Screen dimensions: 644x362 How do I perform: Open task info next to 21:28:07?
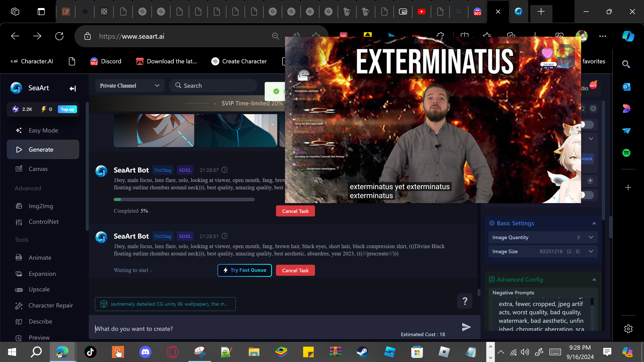coord(225,170)
